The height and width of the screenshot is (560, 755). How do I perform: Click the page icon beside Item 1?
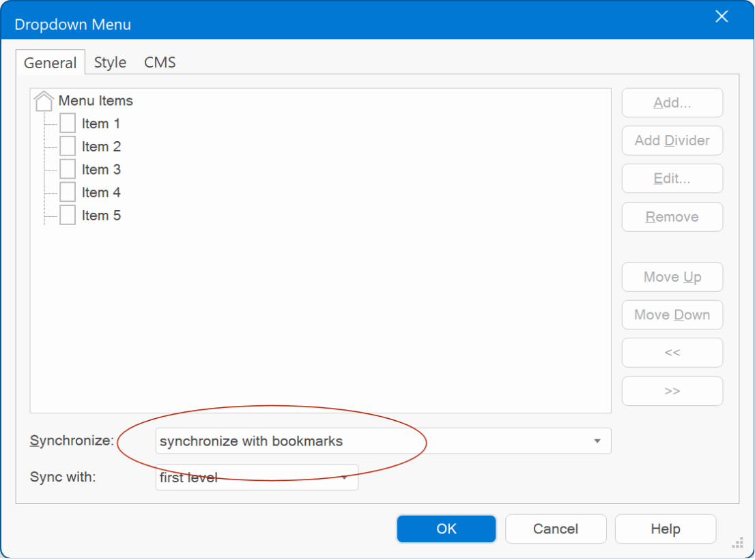tap(68, 123)
